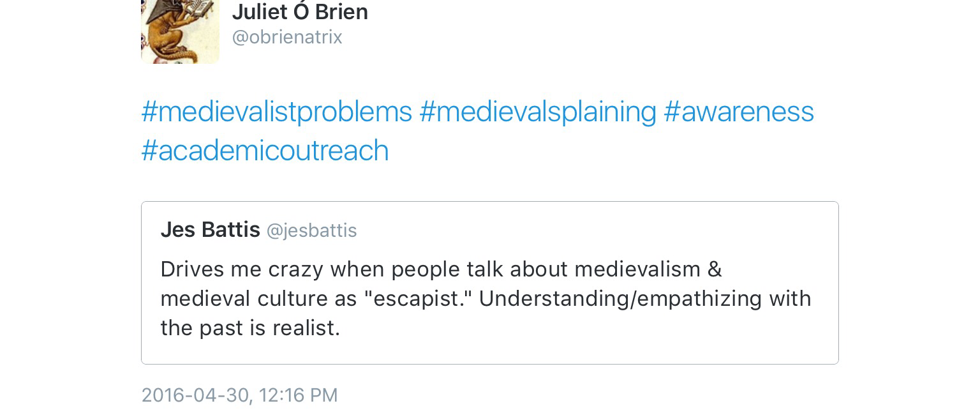
Task: Click the date 2016-04-30 in the timestamp
Action: [194, 395]
